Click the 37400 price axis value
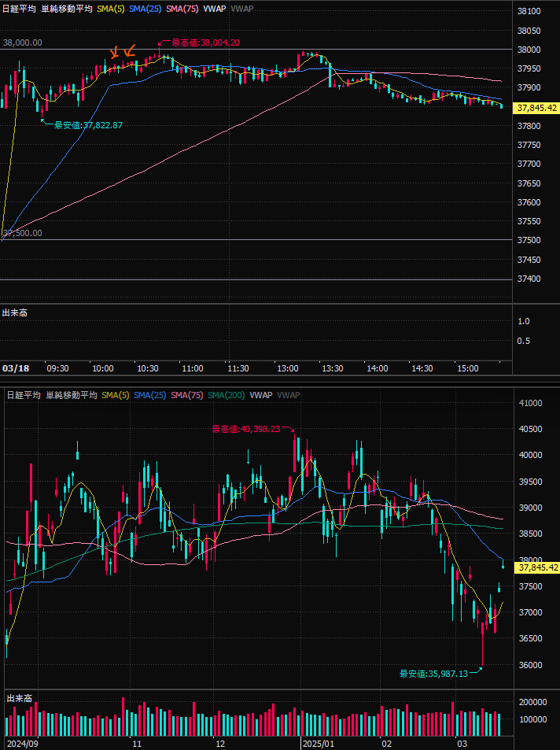The width and height of the screenshot is (560, 750). [x=529, y=279]
